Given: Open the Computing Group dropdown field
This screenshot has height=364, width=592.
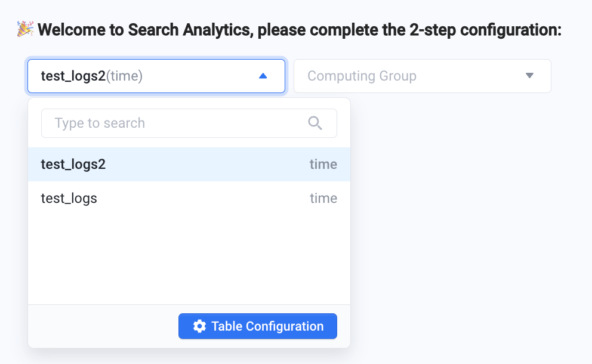Looking at the screenshot, I should 423,76.
